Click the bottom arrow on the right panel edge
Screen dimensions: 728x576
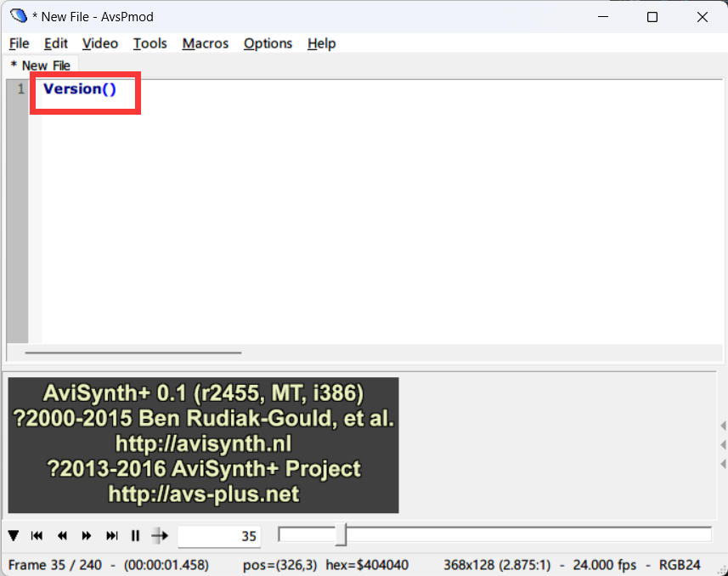tap(723, 464)
